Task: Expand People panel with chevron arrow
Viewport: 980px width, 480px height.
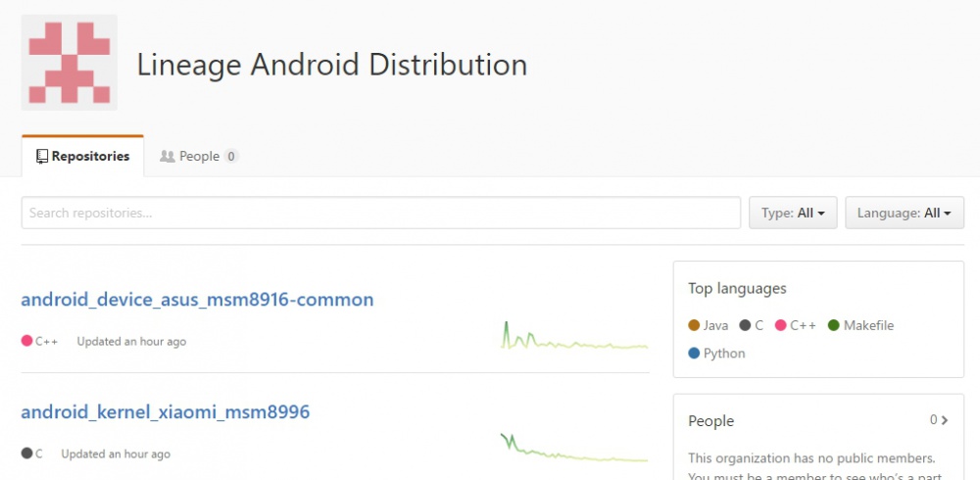Action: coord(945,420)
